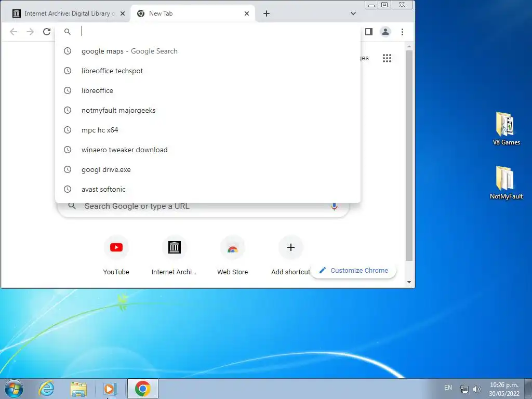
Task: Launch Internet Explorer from the taskbar
Action: (x=46, y=389)
